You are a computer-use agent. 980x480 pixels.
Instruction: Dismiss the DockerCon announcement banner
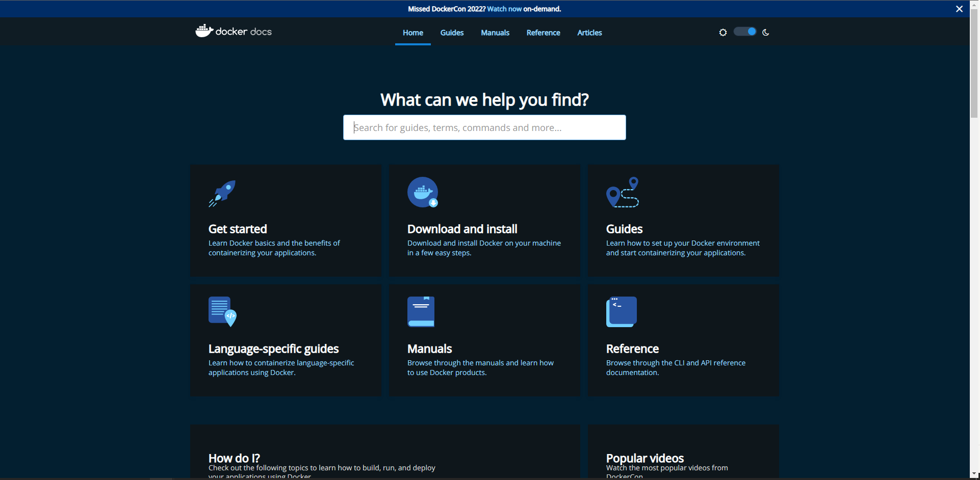click(x=959, y=9)
